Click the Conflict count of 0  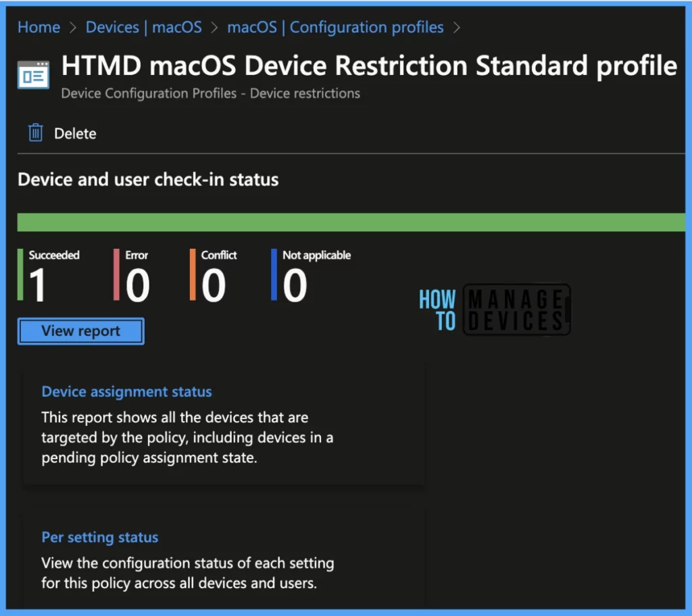coord(214,286)
